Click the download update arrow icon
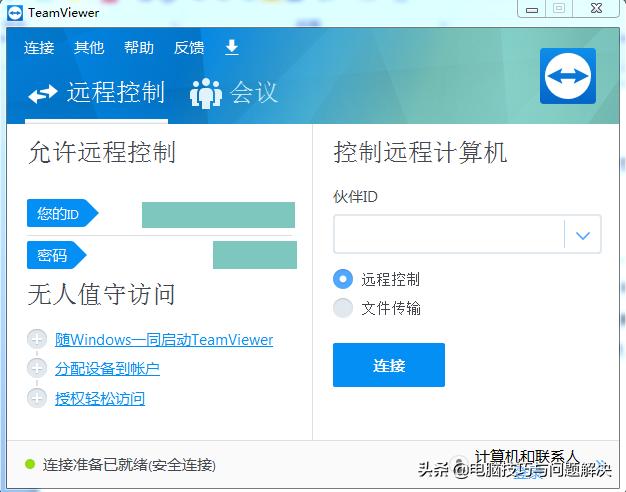 click(232, 47)
